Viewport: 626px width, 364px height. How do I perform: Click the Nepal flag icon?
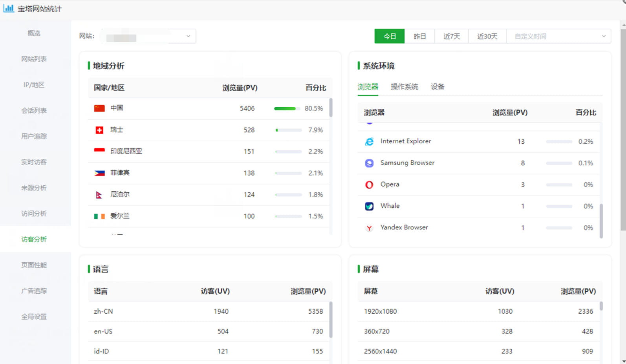pyautogui.click(x=99, y=195)
